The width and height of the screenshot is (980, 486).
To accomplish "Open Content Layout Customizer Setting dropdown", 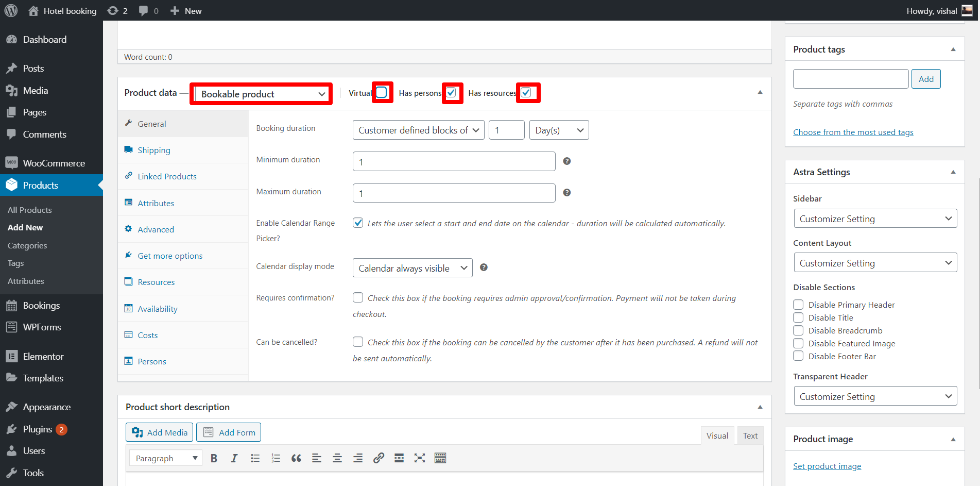I will 875,263.
